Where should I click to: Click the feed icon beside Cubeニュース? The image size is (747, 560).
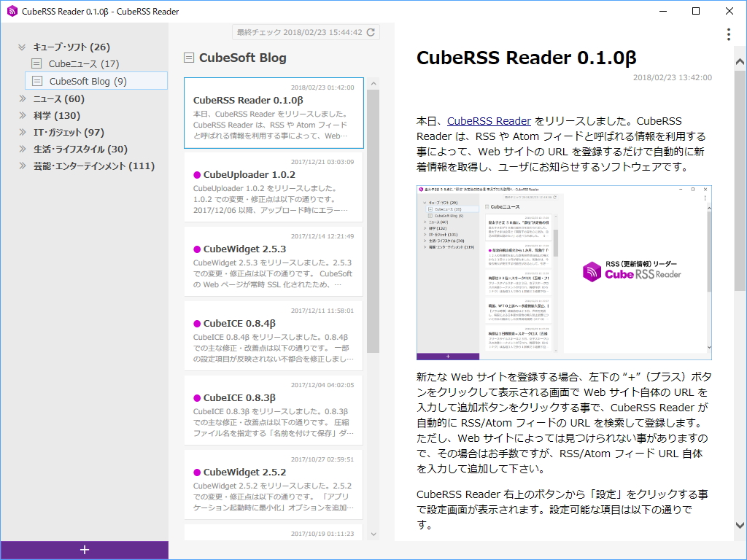37,63
